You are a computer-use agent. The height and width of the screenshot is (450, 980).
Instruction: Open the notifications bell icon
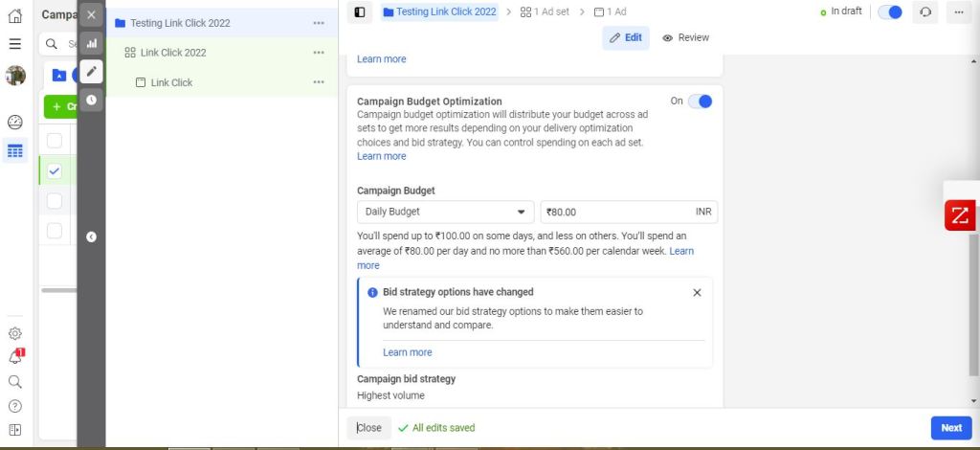(x=15, y=357)
